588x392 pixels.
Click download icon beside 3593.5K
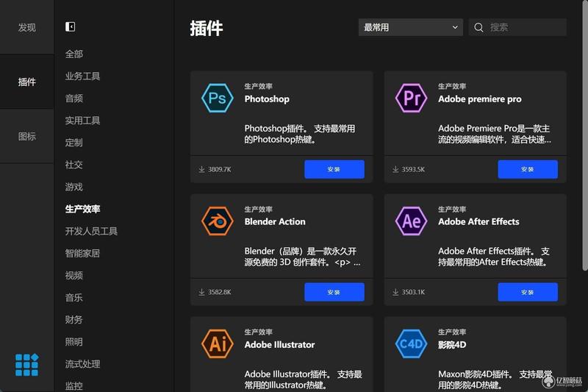395,169
